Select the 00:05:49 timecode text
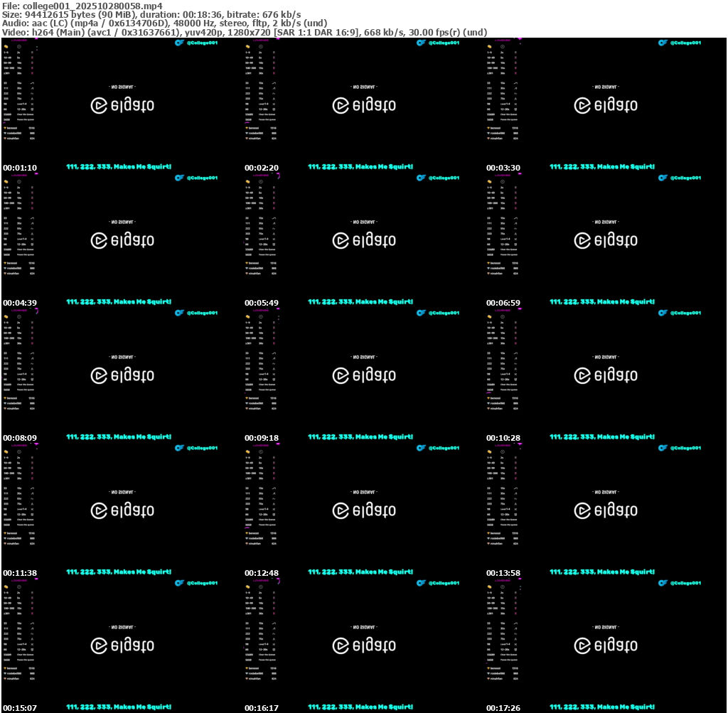Image resolution: width=728 pixels, height=713 pixels. [262, 303]
